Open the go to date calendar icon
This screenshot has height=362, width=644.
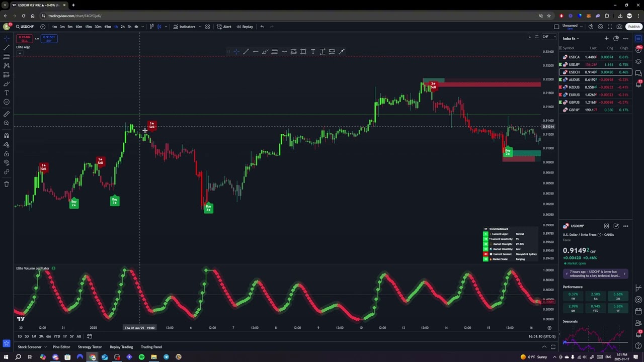coord(90,336)
